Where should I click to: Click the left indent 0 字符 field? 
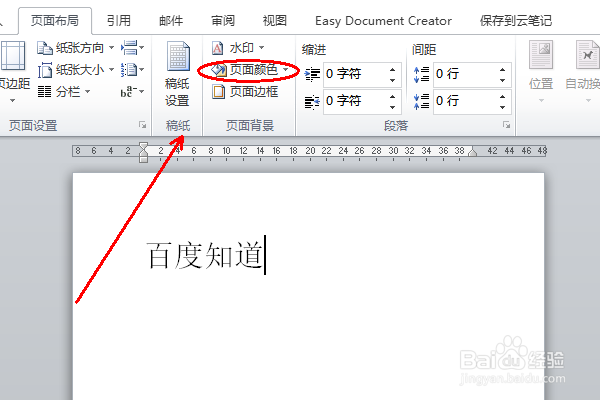tap(362, 74)
